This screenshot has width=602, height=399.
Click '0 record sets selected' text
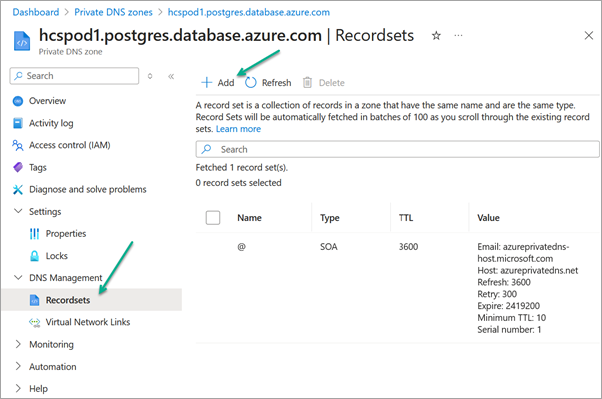tap(238, 183)
